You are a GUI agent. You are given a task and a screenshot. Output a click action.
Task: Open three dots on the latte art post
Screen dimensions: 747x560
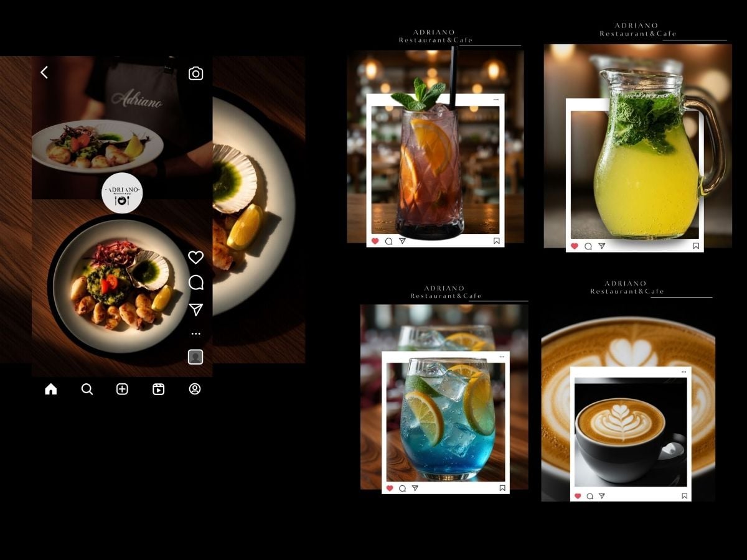684,372
